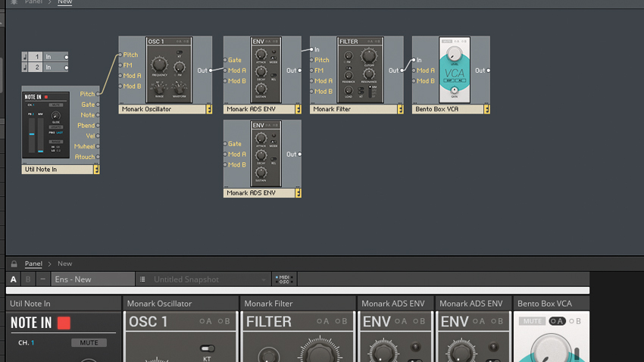The height and width of the screenshot is (362, 644).
Task: Click the Out port of Monark Oscillator
Action: 211,70
